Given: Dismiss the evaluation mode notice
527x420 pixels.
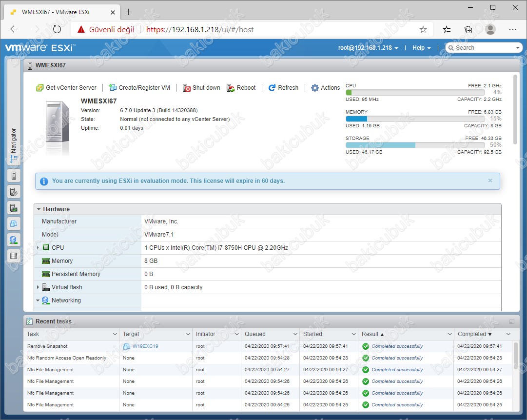Looking at the screenshot, I should pos(490,180).
